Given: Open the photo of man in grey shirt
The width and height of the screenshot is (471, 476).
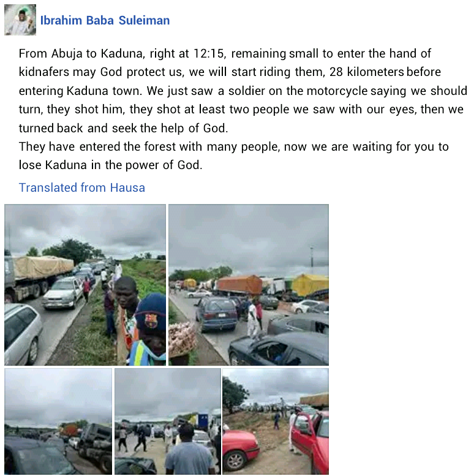Looking at the screenshot, I should [x=168, y=421].
